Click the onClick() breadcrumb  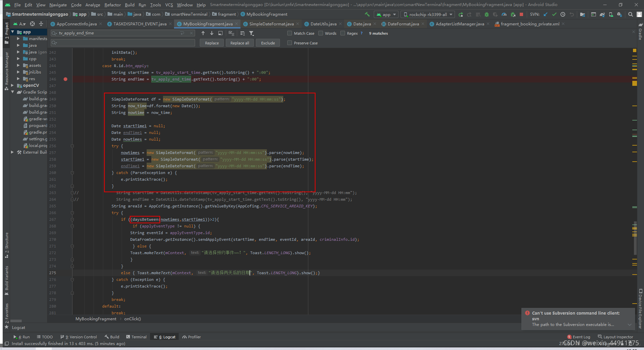coord(133,319)
